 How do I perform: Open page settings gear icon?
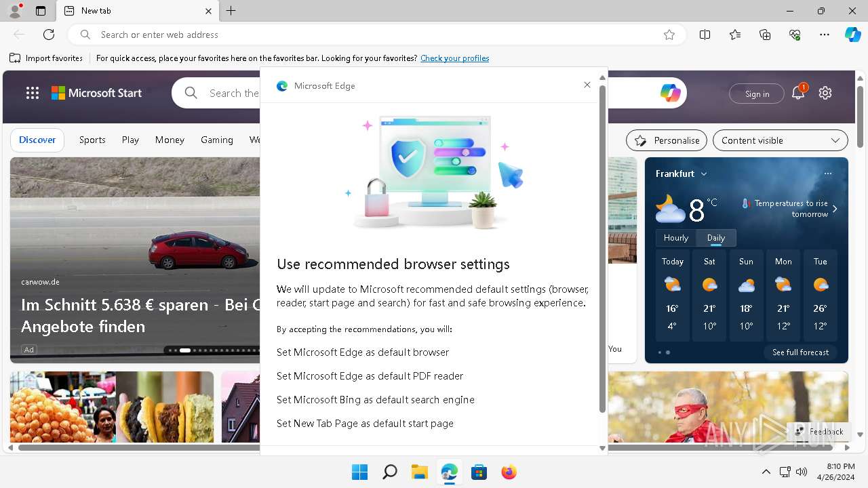click(825, 93)
